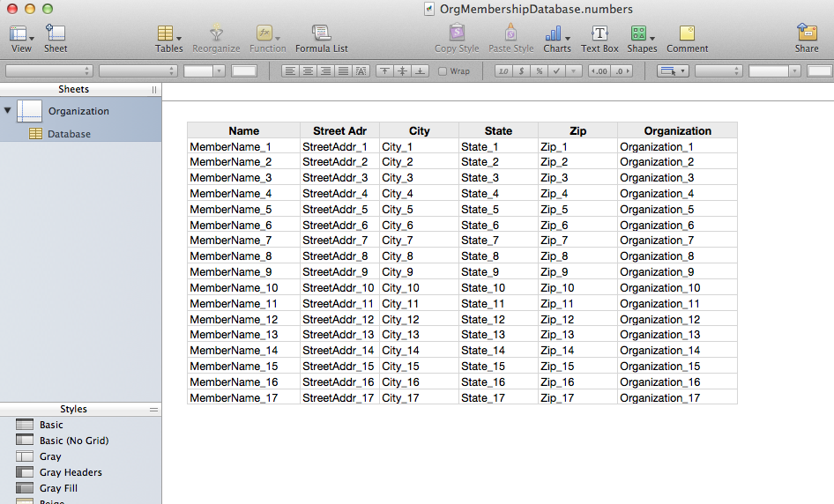Image resolution: width=834 pixels, height=504 pixels.
Task: Center-align text in format bar
Action: (308, 70)
